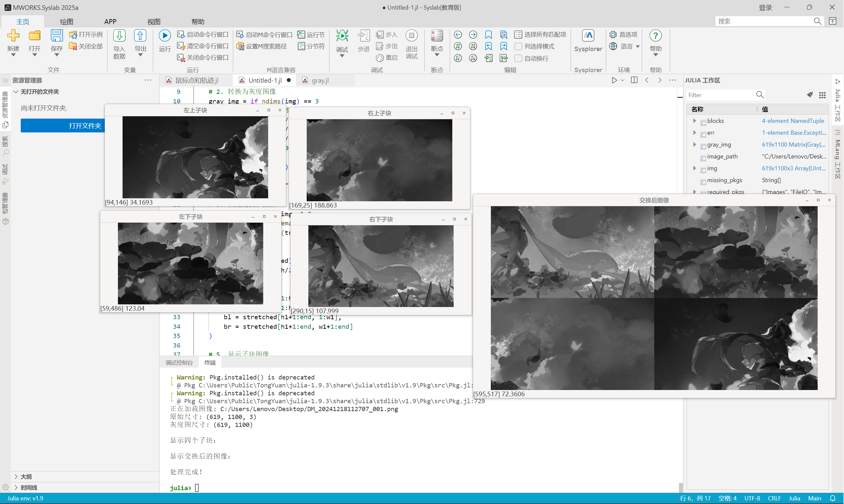Screen dimensions: 844x504
Task: Click the 帮助 question mark icon
Action: (x=656, y=36)
